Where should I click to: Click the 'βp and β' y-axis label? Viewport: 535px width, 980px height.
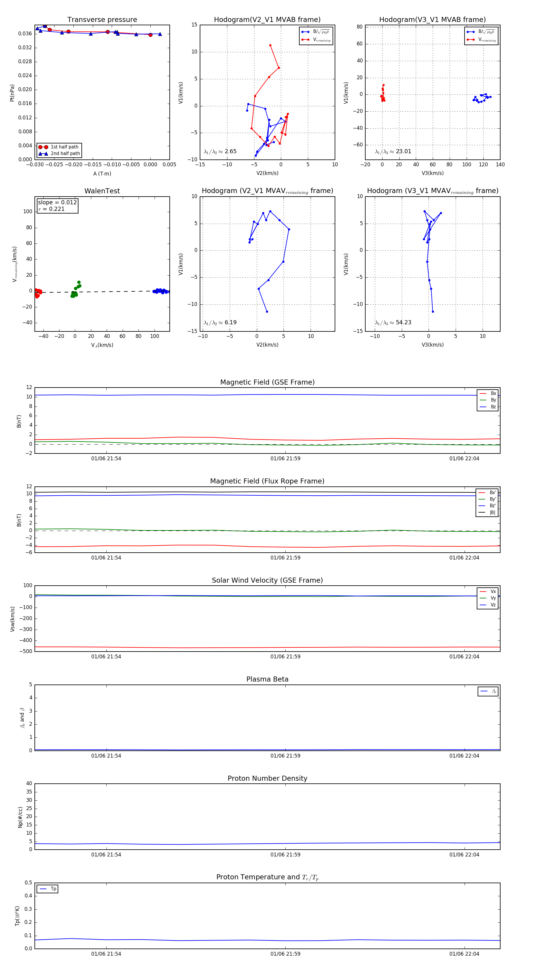coord(22,718)
